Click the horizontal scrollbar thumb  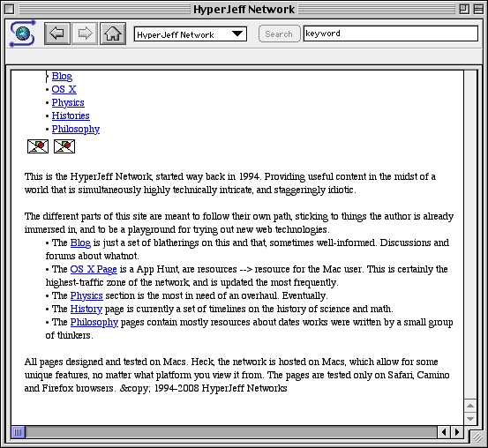coord(19,432)
